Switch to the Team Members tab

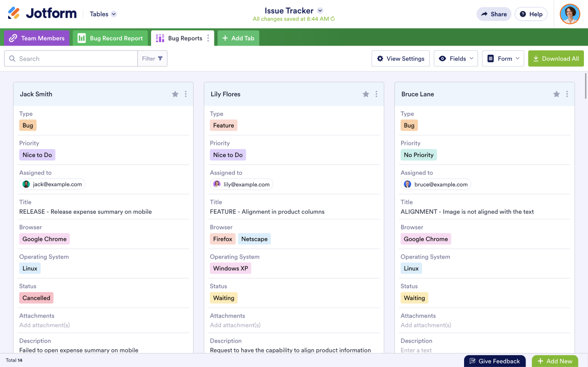point(37,38)
